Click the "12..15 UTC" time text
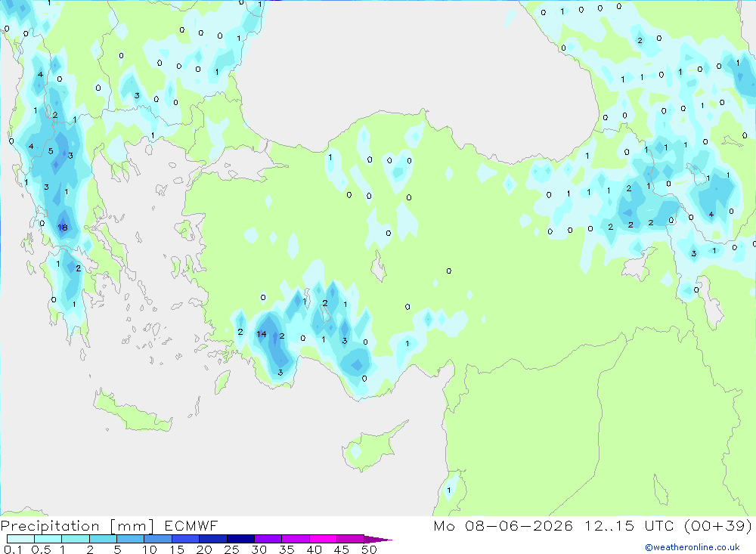The width and height of the screenshot is (756, 554). click(629, 525)
